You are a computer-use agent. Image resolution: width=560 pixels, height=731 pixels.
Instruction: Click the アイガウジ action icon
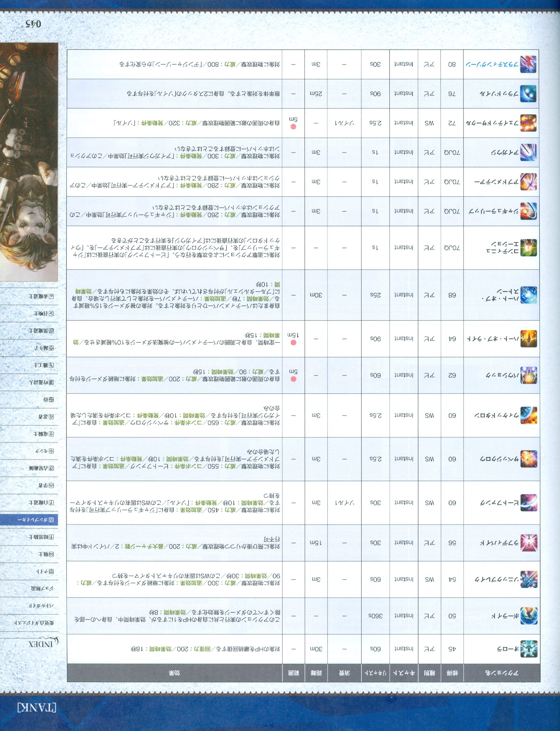tap(529, 153)
